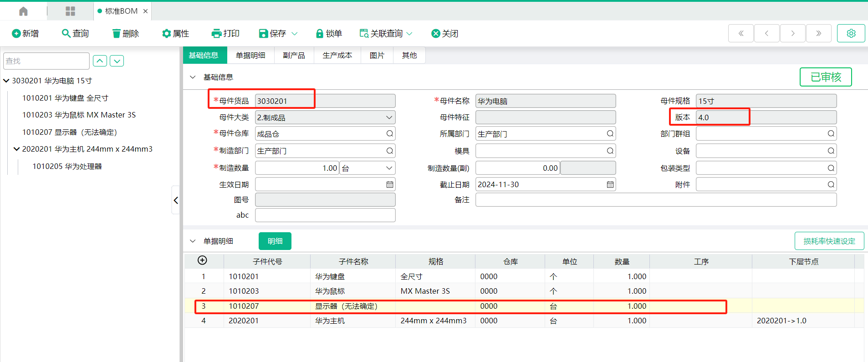Jump to the last record arrow
The image size is (868, 362).
pos(819,33)
